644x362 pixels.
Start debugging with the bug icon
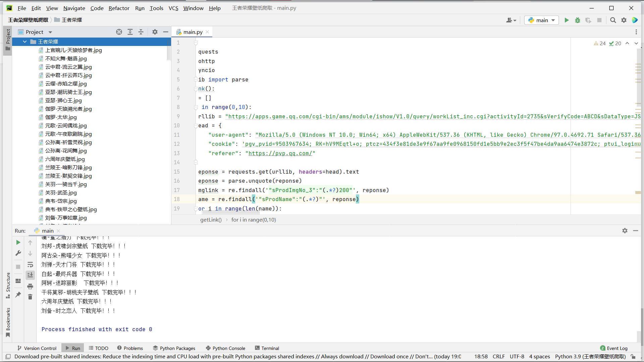point(577,20)
